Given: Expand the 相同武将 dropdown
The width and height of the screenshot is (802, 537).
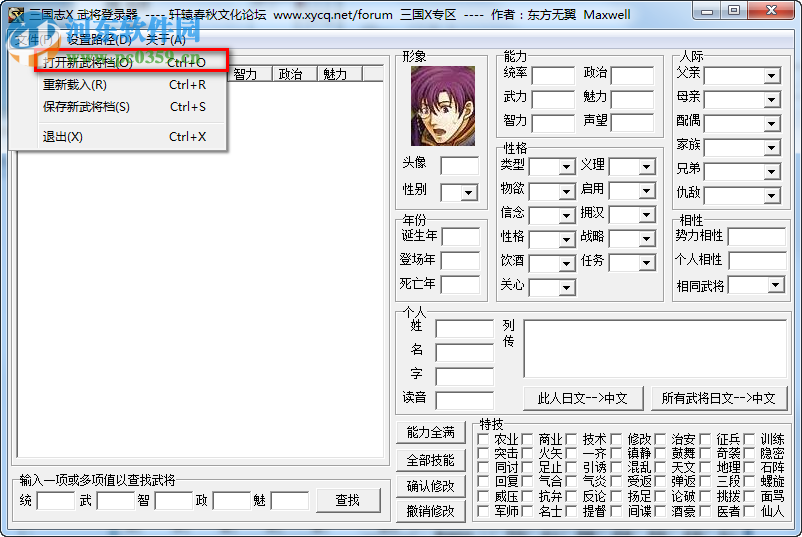Looking at the screenshot, I should (775, 285).
